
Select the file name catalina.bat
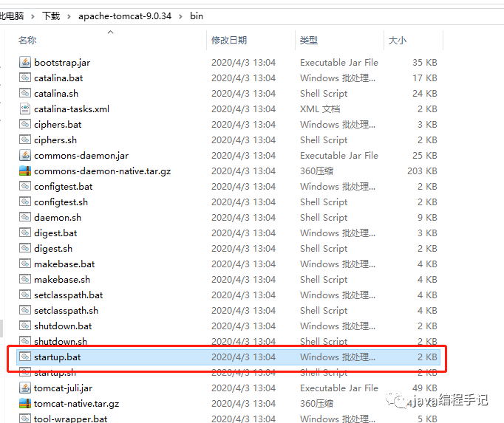58,78
